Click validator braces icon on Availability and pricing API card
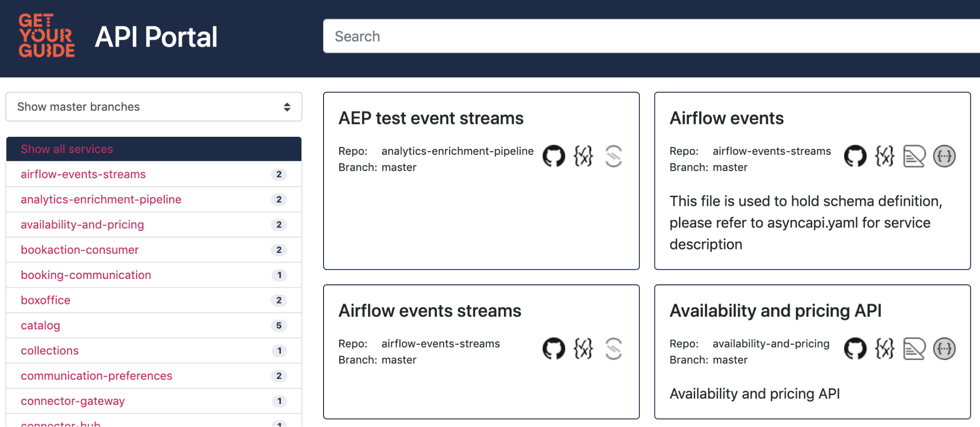 click(x=885, y=349)
